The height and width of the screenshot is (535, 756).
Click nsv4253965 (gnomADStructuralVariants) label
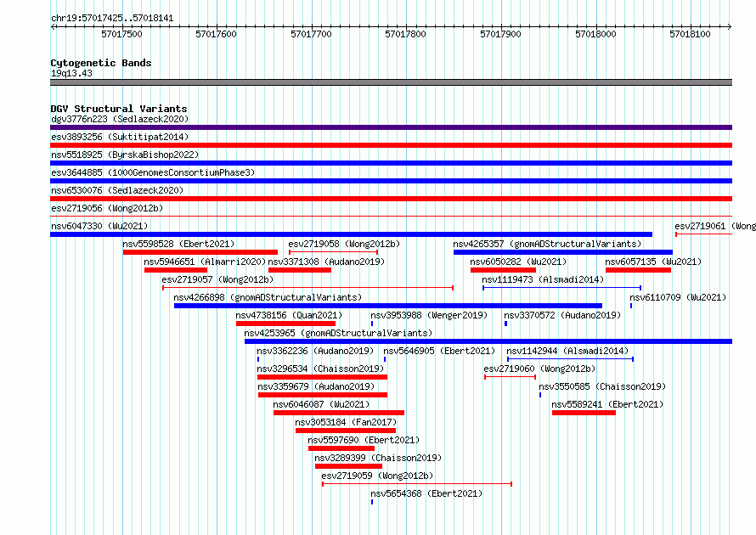(338, 333)
